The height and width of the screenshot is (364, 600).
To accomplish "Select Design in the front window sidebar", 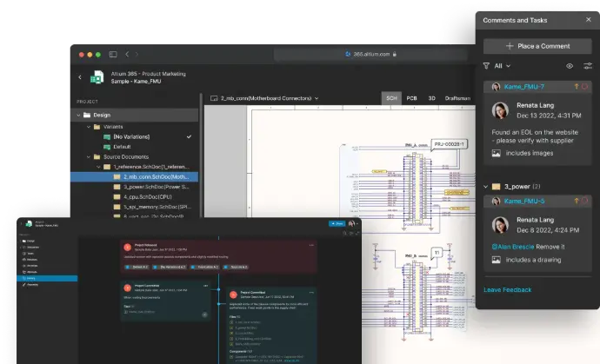I will (x=29, y=242).
